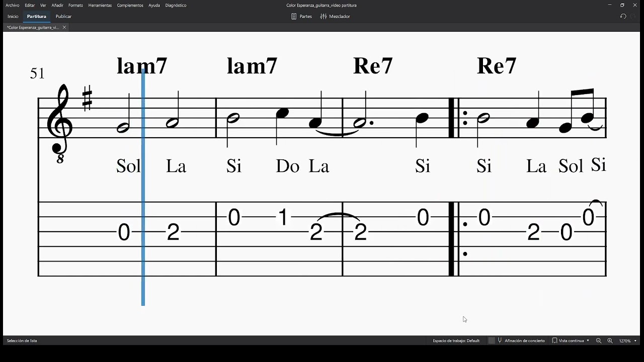Open the 1270% zoom level dropdown

pyautogui.click(x=628, y=340)
